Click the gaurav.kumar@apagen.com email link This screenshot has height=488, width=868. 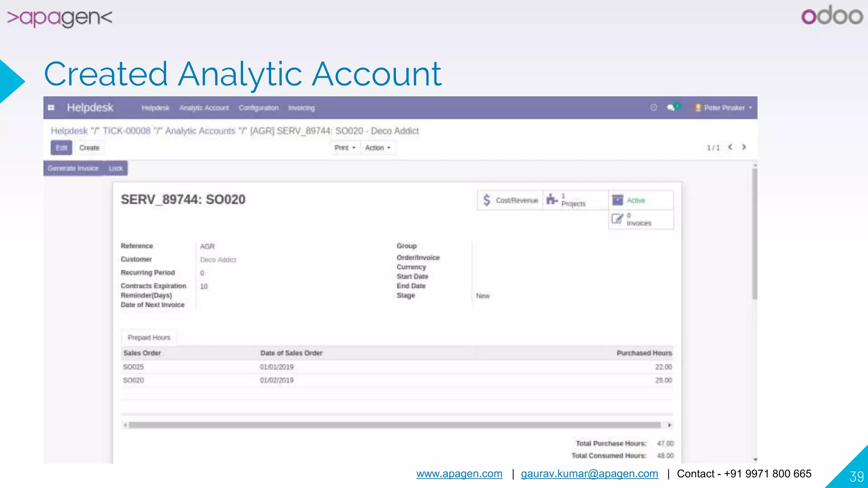[x=590, y=474]
